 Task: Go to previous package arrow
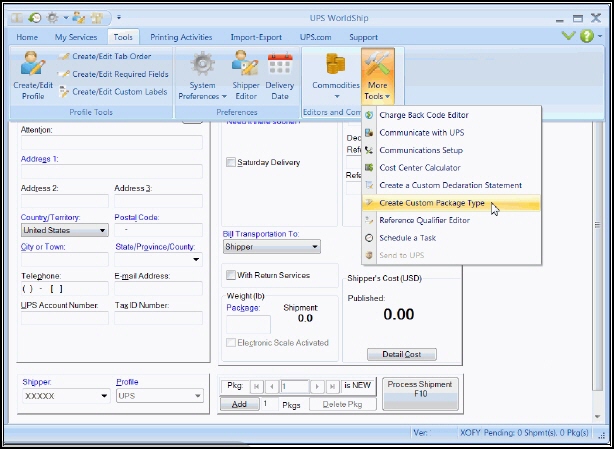[x=272, y=387]
